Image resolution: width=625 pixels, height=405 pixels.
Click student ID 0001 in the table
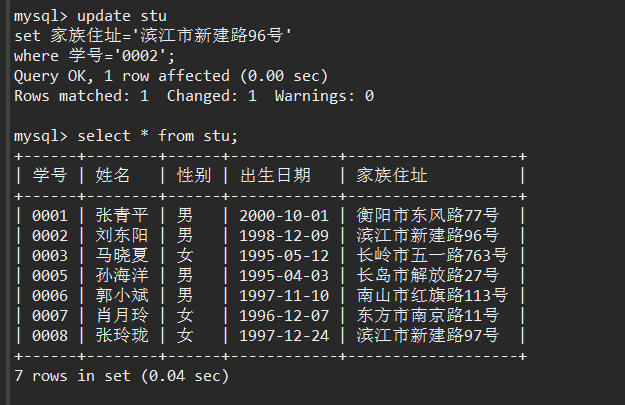(x=50, y=215)
